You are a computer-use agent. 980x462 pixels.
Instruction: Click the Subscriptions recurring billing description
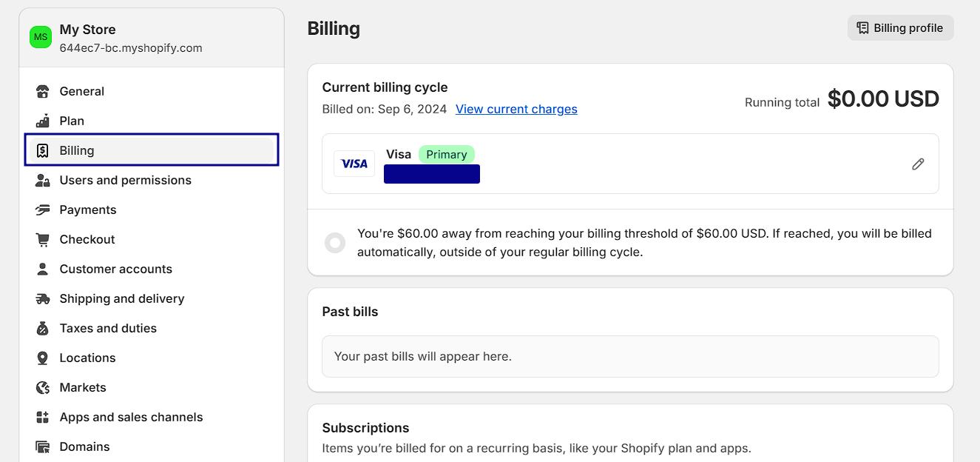[x=536, y=448]
